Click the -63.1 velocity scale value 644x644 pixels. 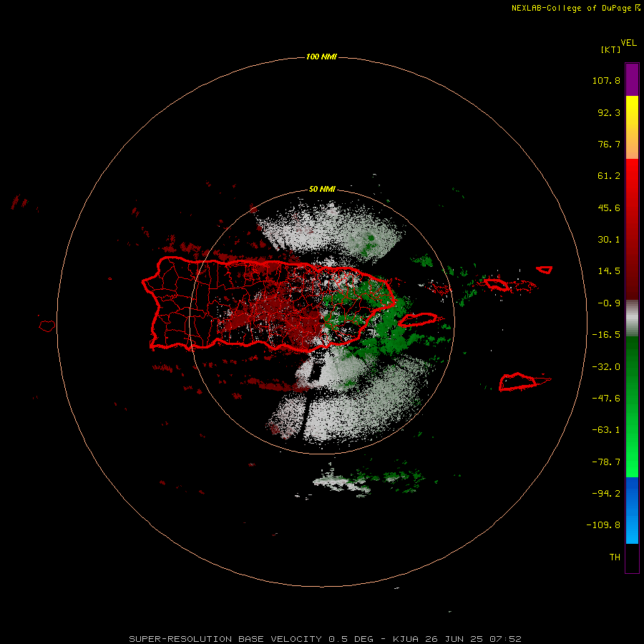[606, 430]
